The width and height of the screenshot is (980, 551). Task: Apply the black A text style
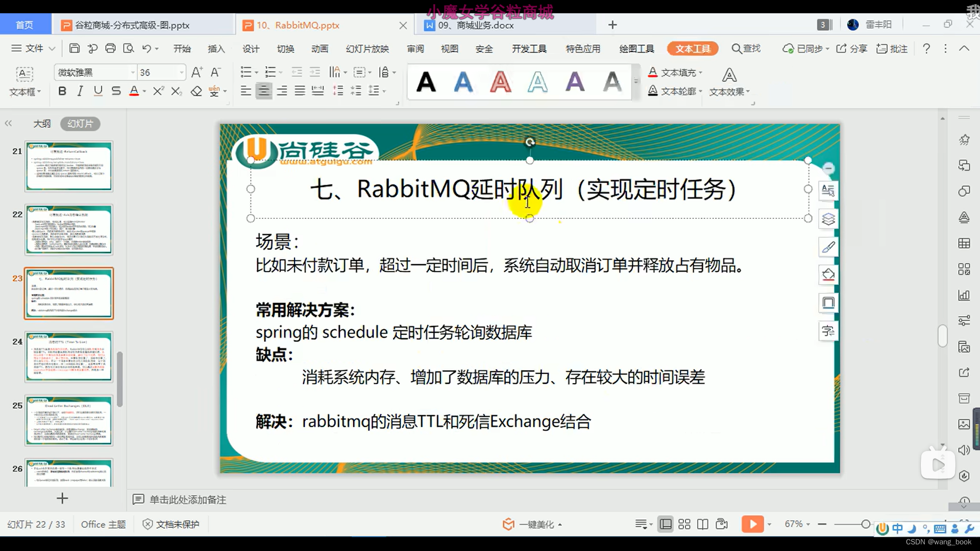426,82
